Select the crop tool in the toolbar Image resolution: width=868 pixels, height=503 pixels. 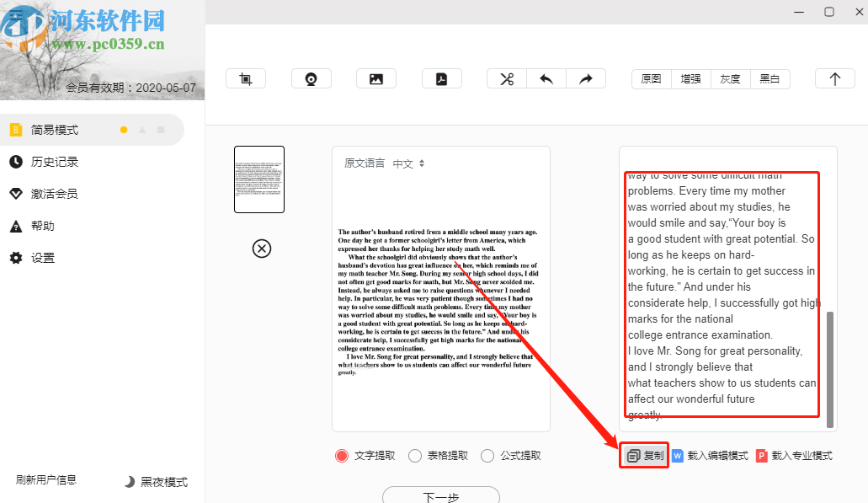click(245, 78)
